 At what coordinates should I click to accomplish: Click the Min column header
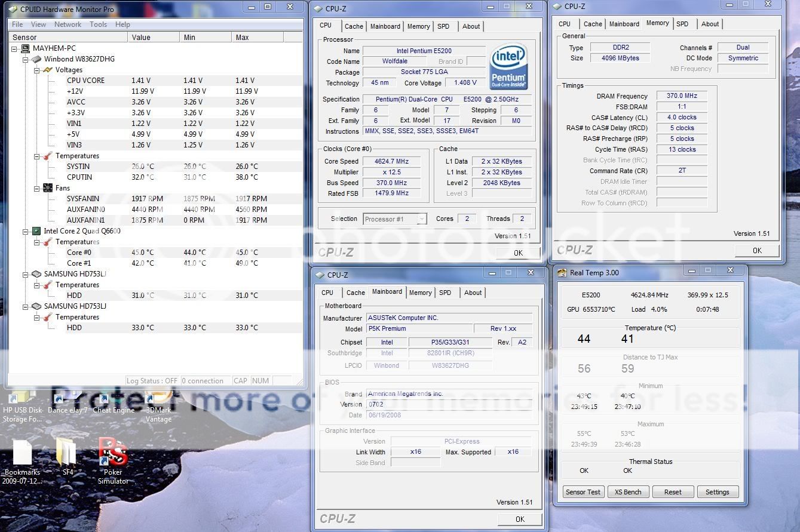click(x=206, y=37)
